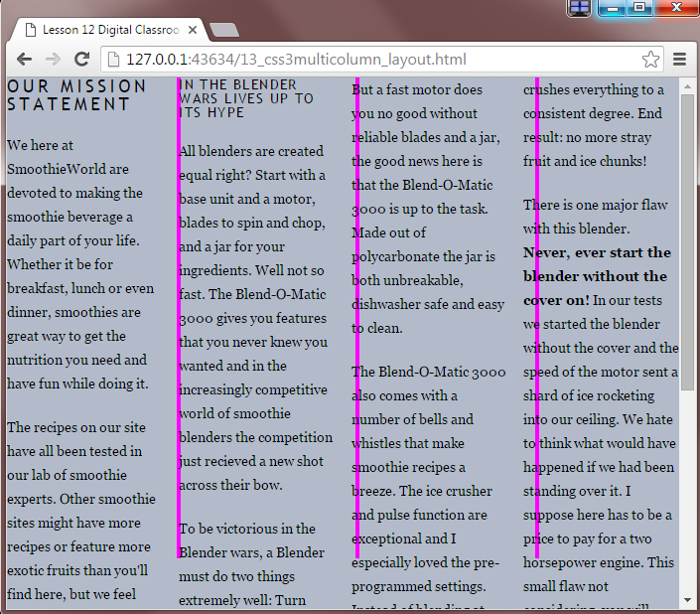Click the Our Mission Statement heading

76,95
